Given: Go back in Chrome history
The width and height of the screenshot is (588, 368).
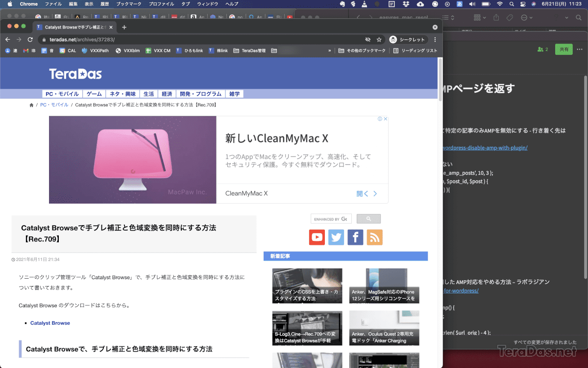Looking at the screenshot, I should [x=7, y=39].
